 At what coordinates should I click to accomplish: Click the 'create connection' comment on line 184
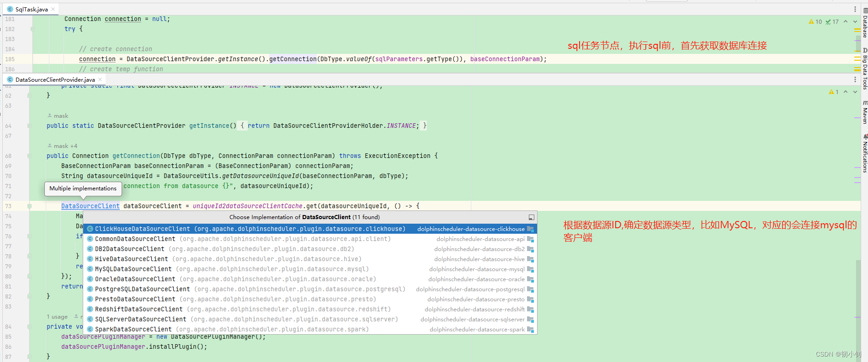[x=116, y=49]
